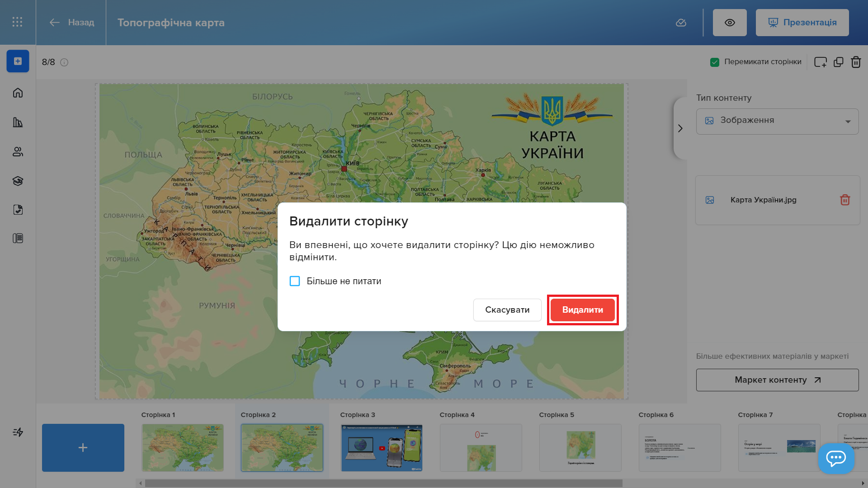Viewport: 868px width, 488px height.
Task: Open the apps grid menu icon
Action: point(17,22)
